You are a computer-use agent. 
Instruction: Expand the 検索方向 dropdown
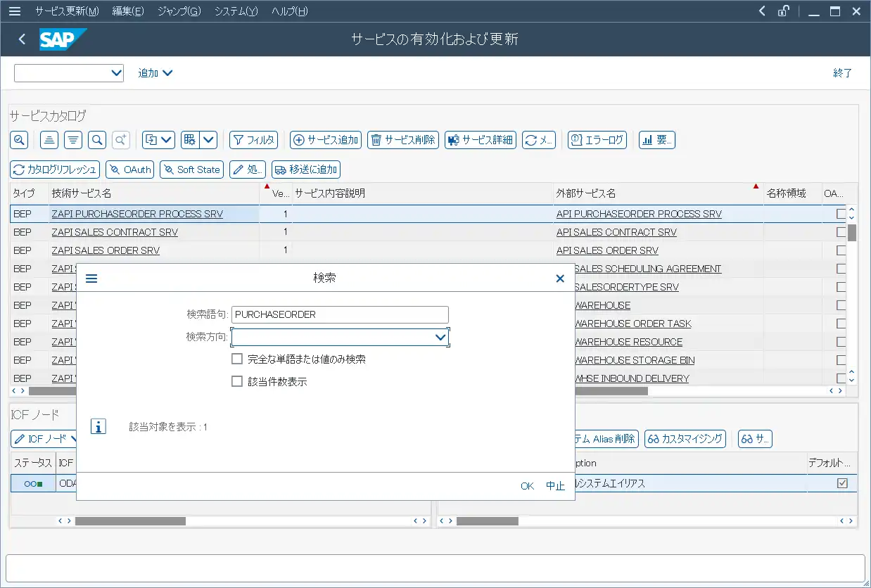pyautogui.click(x=440, y=338)
